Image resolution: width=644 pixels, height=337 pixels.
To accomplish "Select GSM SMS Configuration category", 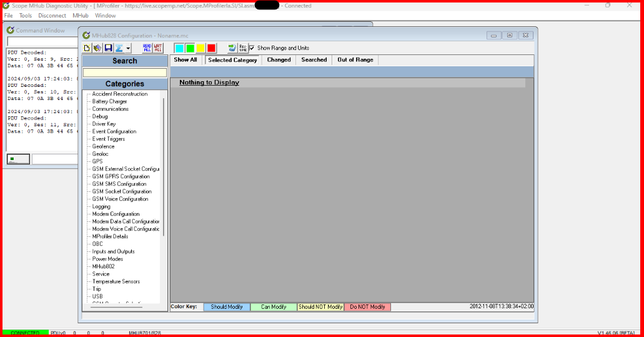I will tap(119, 184).
